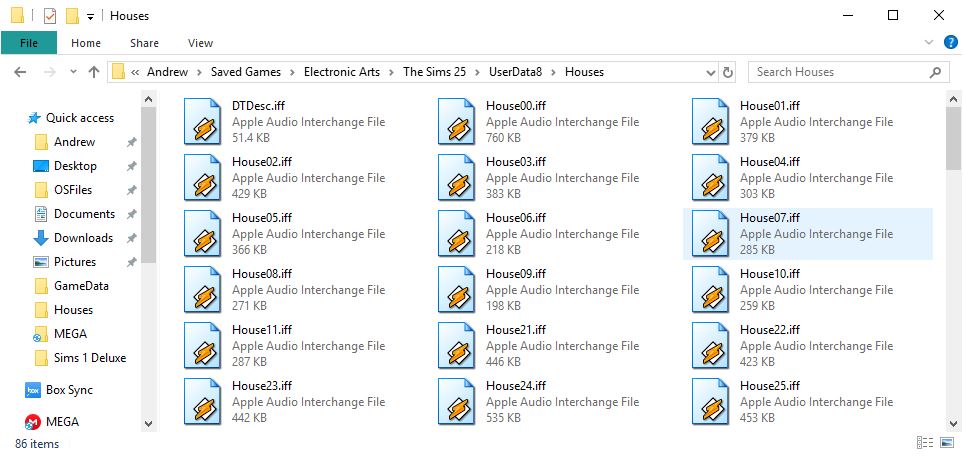Click the Properties quick access toolbar icon
Image resolution: width=963 pixels, height=456 pixels.
click(50, 16)
